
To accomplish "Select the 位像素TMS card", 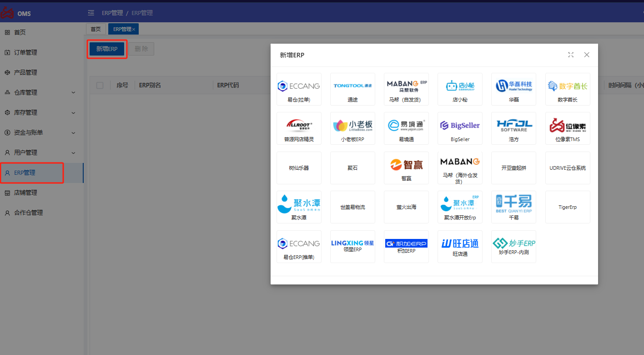I will point(568,128).
